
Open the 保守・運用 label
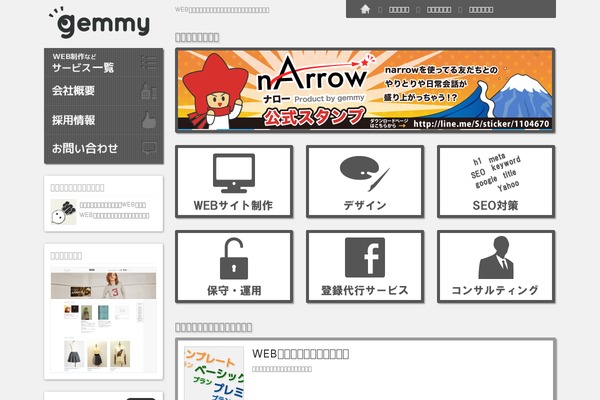pyautogui.click(x=234, y=291)
